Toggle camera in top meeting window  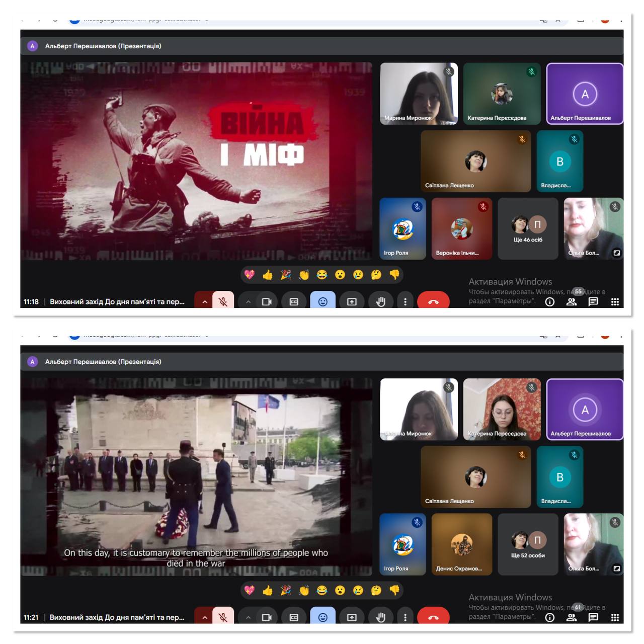pos(267,301)
